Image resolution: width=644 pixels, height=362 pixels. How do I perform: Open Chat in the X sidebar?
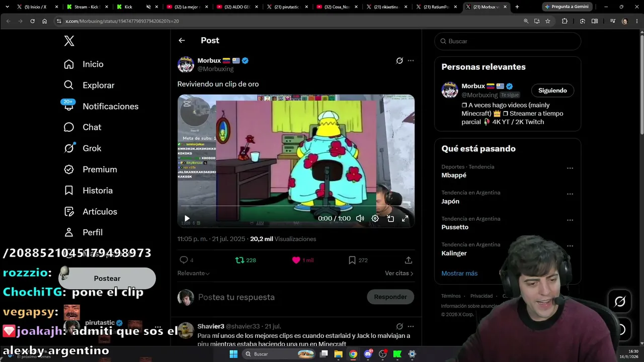83,128
